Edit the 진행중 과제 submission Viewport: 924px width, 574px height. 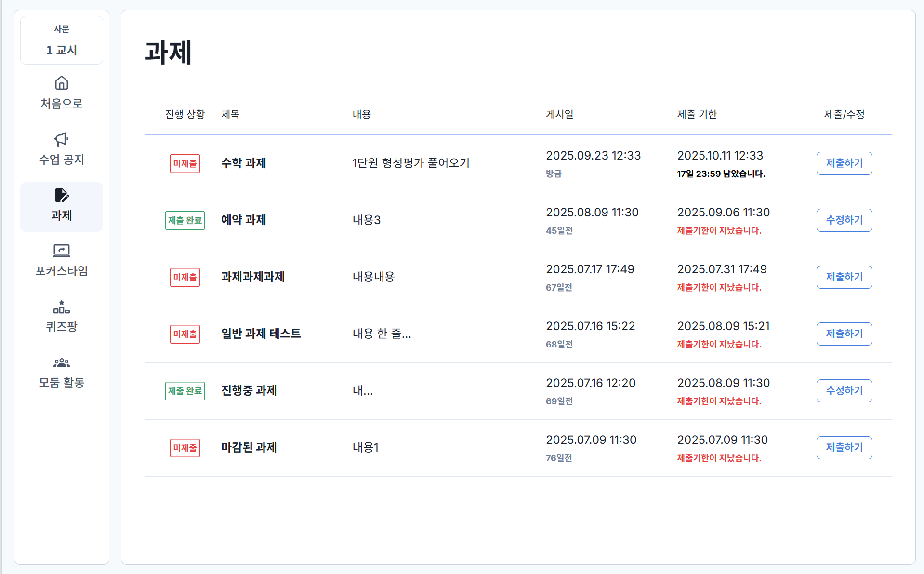pos(844,391)
